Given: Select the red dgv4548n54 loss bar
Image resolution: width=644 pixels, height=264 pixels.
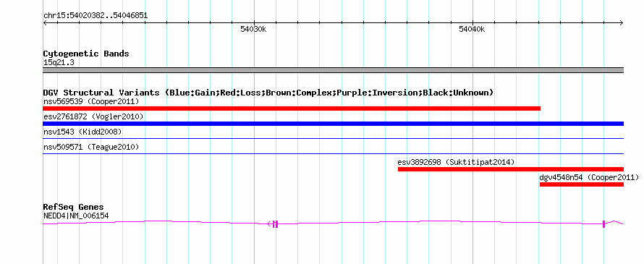Looking at the screenshot, I should 582,184.
